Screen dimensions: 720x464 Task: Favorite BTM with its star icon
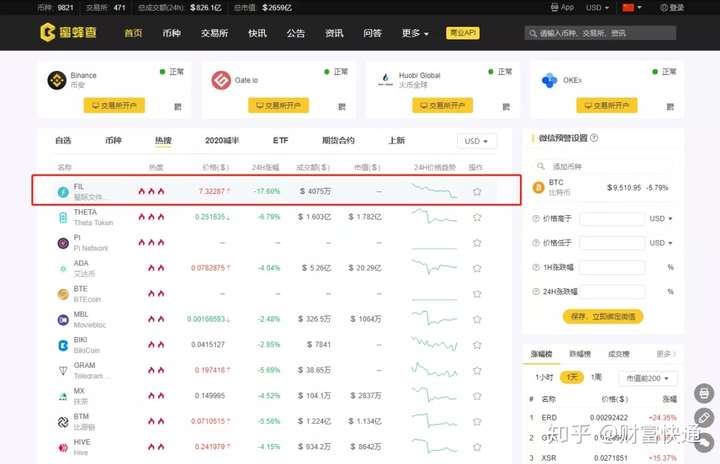pyautogui.click(x=477, y=421)
